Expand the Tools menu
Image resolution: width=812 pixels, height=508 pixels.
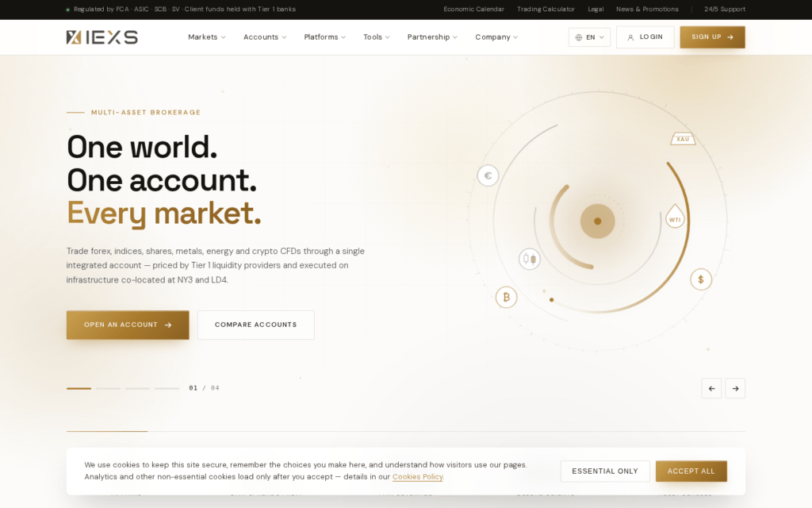[x=377, y=37]
